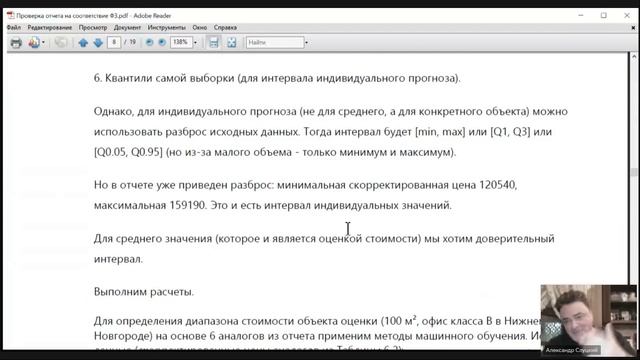Click the sentence 'Выполним расчеты.'
Viewport: 640px width, 360px height.
click(144, 292)
